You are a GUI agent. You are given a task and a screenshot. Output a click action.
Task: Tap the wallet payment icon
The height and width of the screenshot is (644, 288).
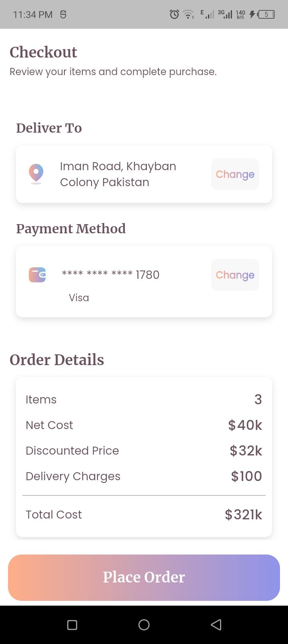37,275
